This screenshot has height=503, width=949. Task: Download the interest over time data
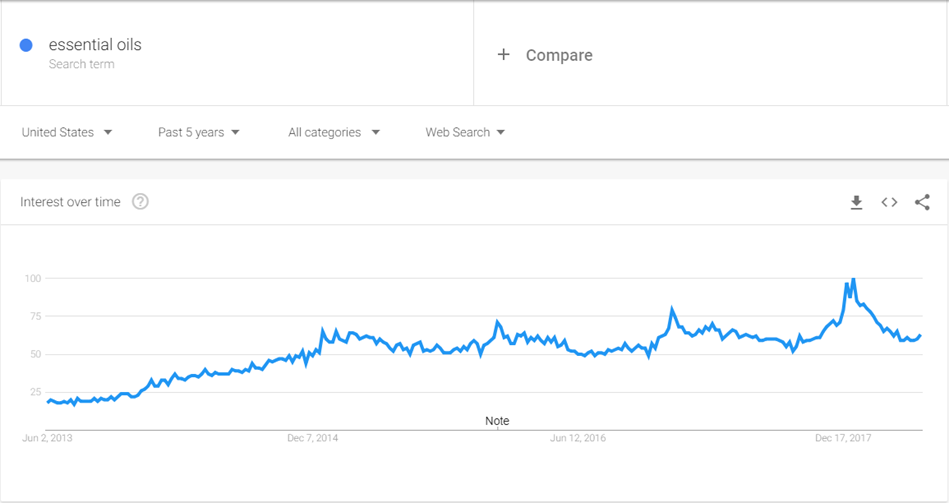point(856,202)
